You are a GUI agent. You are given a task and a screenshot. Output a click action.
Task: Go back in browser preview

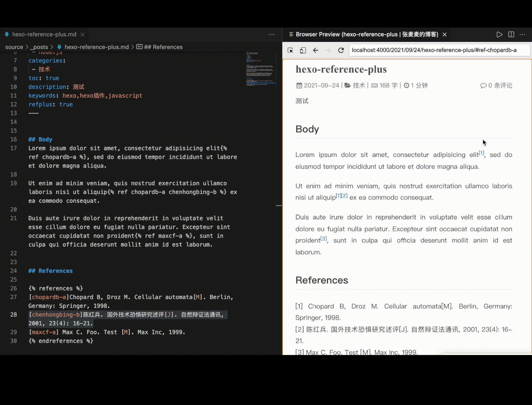(316, 50)
